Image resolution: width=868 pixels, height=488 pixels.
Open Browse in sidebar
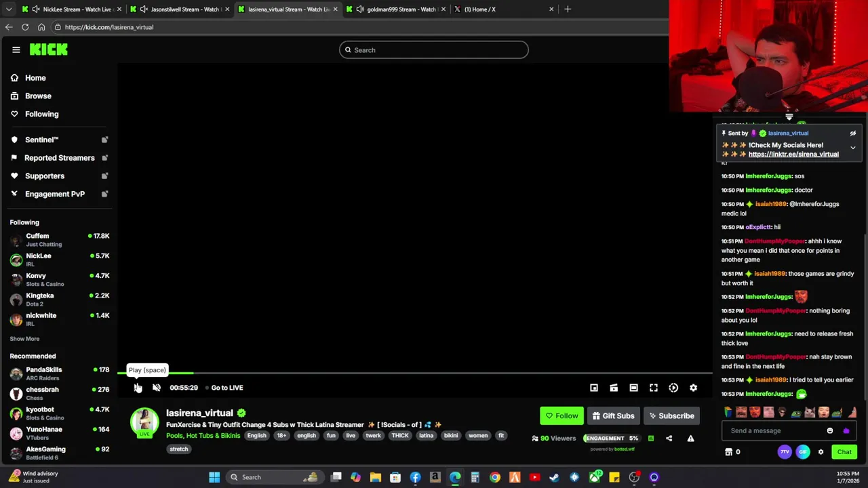point(38,96)
